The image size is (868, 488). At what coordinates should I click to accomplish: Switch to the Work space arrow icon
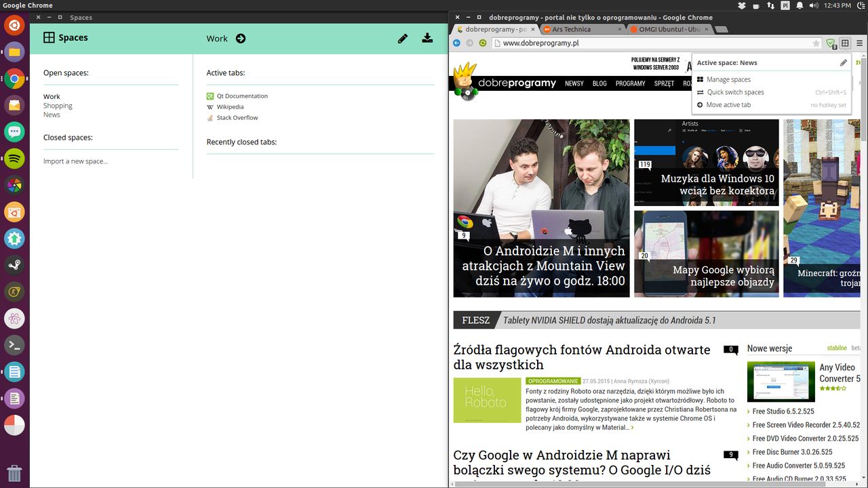241,39
